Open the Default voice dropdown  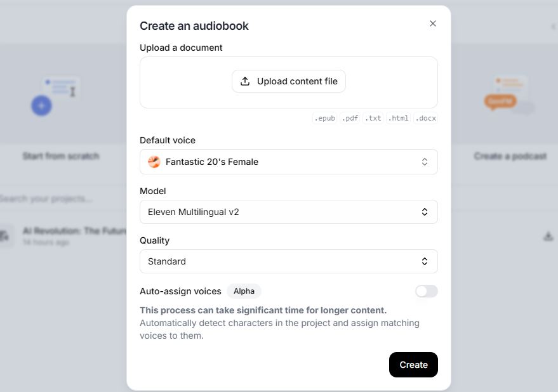[288, 162]
